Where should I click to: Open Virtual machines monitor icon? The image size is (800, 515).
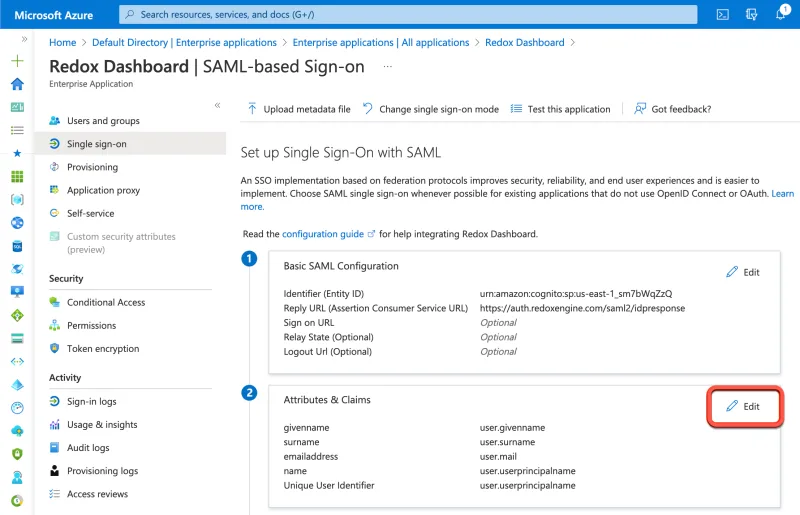(x=17, y=292)
